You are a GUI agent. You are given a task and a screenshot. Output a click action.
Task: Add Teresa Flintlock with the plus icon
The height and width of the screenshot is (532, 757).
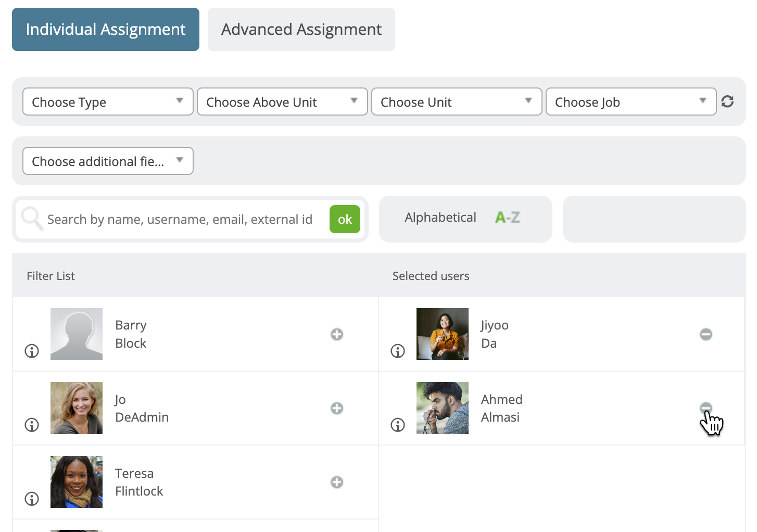pyautogui.click(x=337, y=482)
